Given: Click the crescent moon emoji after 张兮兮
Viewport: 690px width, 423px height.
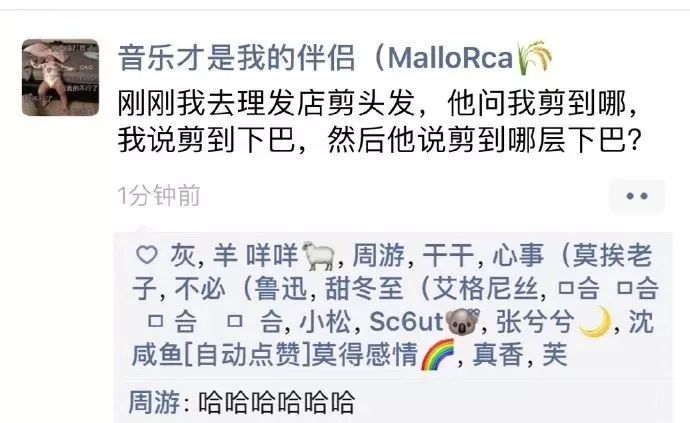Looking at the screenshot, I should click(595, 321).
